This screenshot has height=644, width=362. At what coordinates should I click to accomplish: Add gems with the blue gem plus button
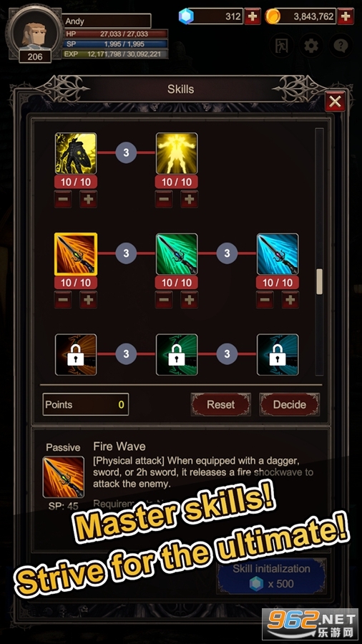[x=253, y=16]
